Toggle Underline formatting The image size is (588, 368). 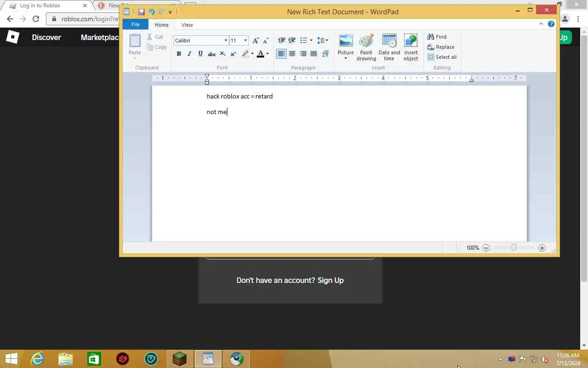pyautogui.click(x=200, y=54)
